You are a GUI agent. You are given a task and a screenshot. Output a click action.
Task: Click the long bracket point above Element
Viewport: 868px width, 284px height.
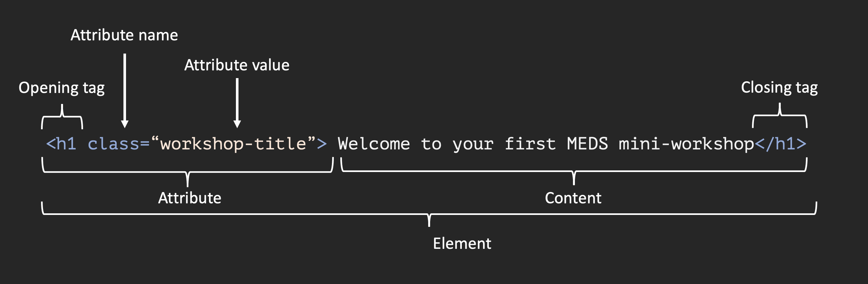point(429,220)
